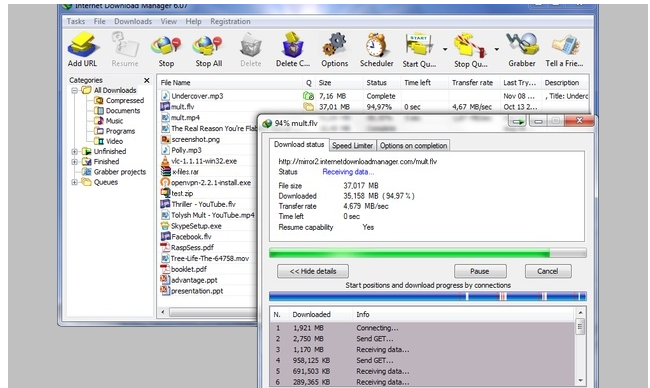Open the Start Queue dropdown arrow
Viewport: 650px width, 388px height.
[x=445, y=49]
